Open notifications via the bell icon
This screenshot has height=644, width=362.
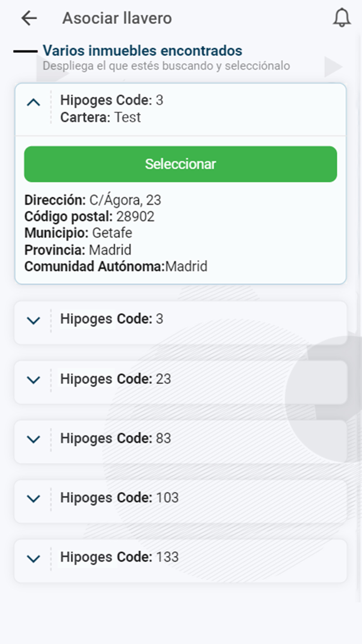pos(341,18)
